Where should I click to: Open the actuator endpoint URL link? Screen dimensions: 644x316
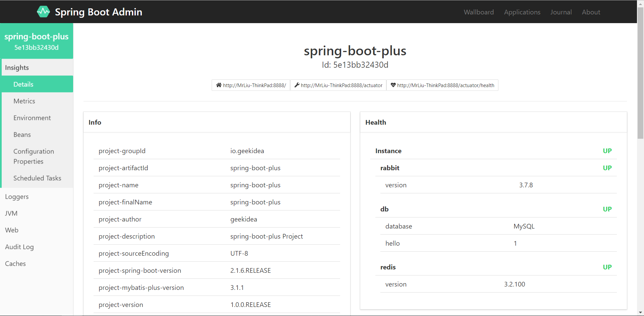click(x=338, y=85)
